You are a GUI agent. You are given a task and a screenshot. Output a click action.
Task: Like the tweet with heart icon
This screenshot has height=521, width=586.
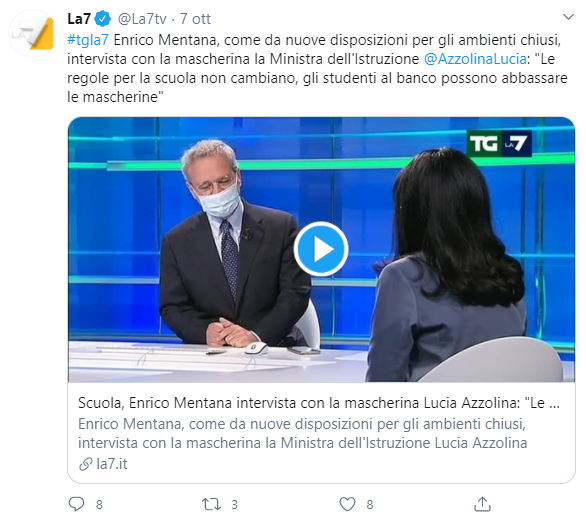point(347,504)
